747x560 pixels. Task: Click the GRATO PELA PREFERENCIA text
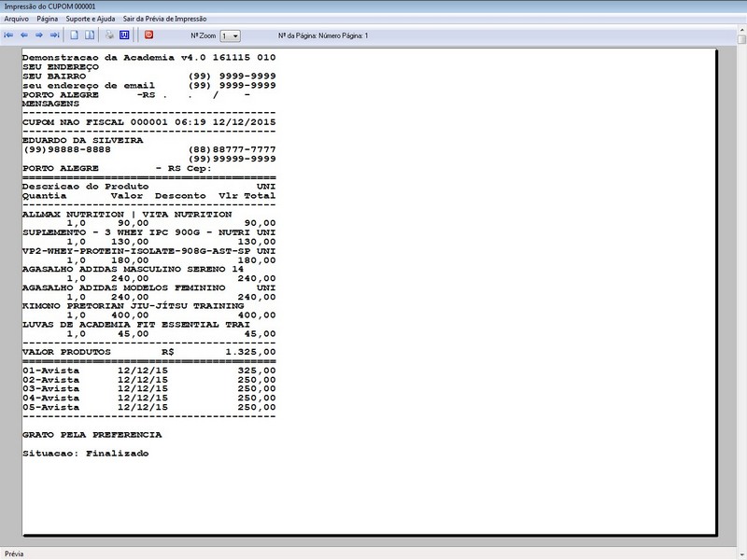click(92, 435)
